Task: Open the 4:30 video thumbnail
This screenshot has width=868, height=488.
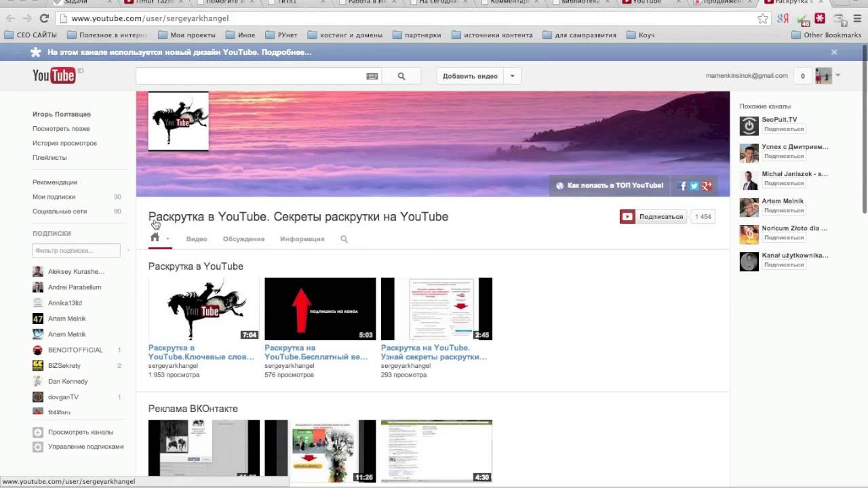Action: point(437,451)
